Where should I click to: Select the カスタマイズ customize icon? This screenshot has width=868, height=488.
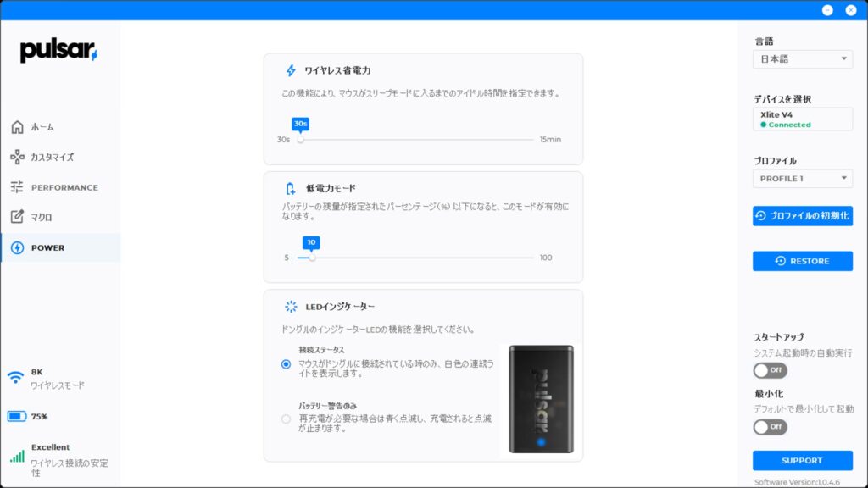17,157
